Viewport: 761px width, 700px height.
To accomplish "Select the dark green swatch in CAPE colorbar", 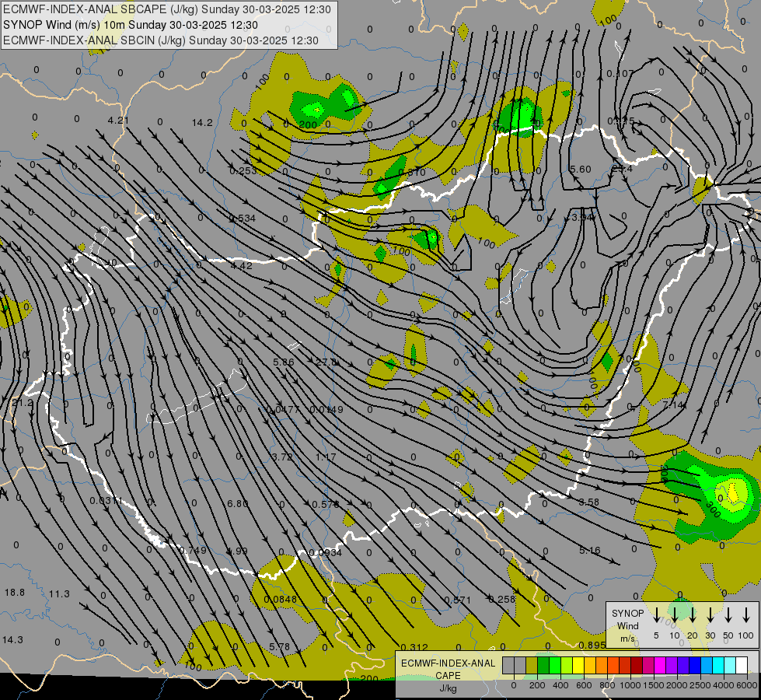I will coord(543,665).
